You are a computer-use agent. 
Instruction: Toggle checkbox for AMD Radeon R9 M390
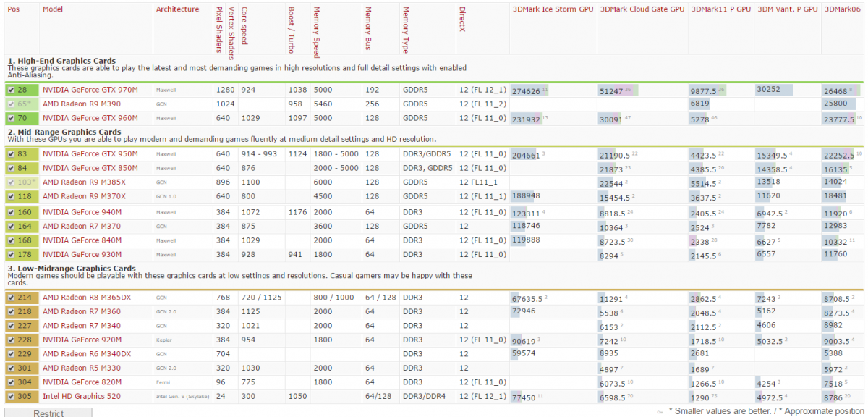tap(11, 104)
